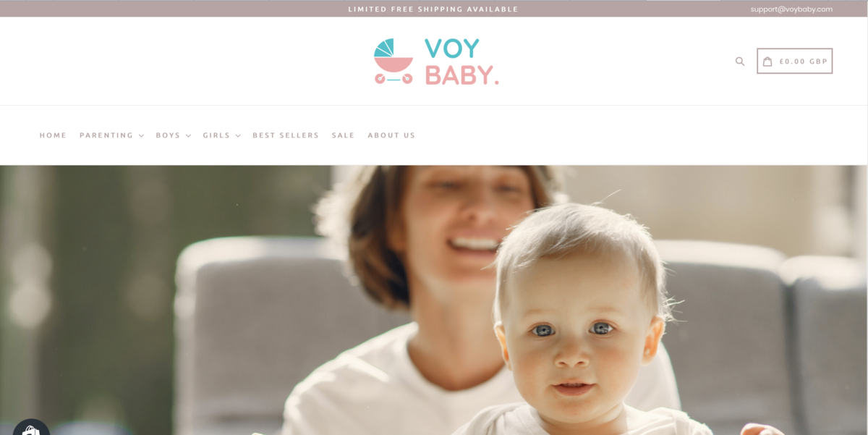Click the Girls menu label
The height and width of the screenshot is (435, 868).
pos(216,135)
